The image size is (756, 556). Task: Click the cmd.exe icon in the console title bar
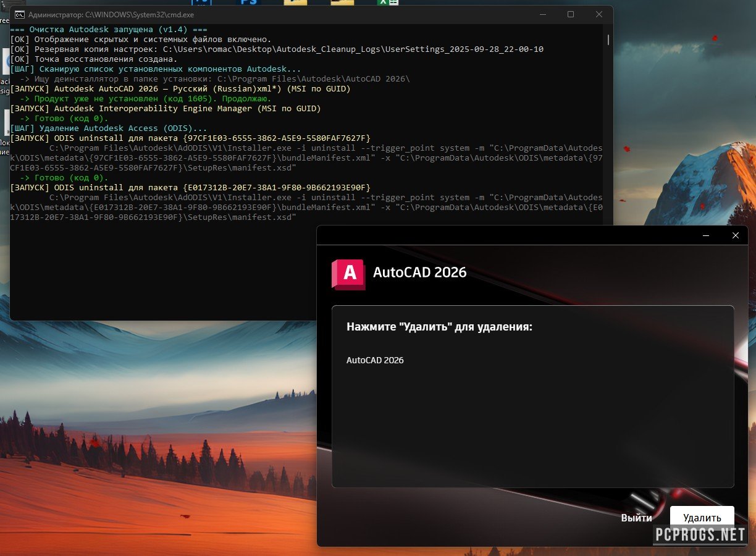20,14
